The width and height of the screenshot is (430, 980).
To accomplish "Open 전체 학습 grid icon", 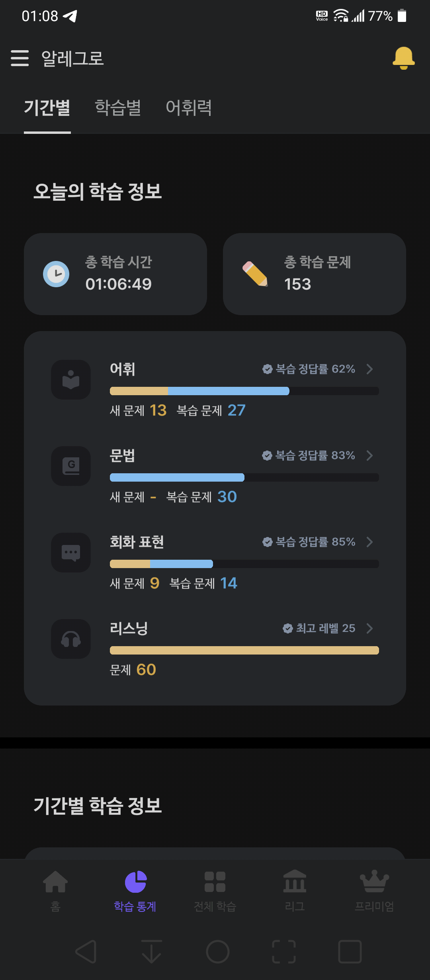I will (215, 882).
